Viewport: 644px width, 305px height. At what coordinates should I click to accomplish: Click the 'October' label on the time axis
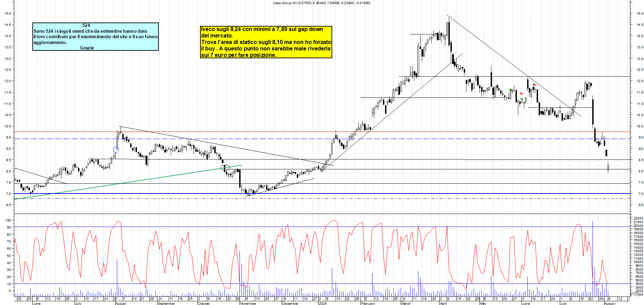point(204,303)
